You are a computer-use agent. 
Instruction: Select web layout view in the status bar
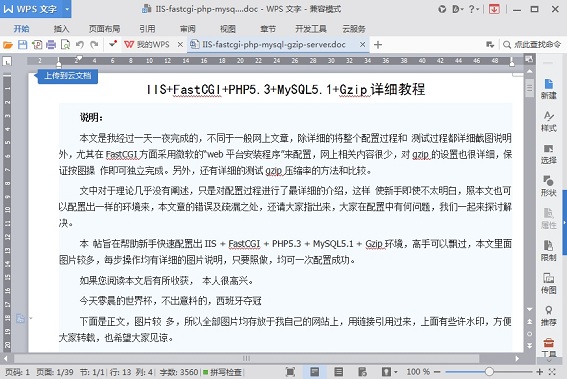pos(362,372)
